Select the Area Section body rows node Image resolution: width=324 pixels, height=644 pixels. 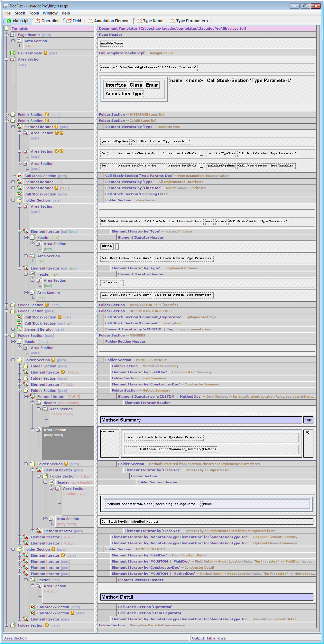pos(55,432)
